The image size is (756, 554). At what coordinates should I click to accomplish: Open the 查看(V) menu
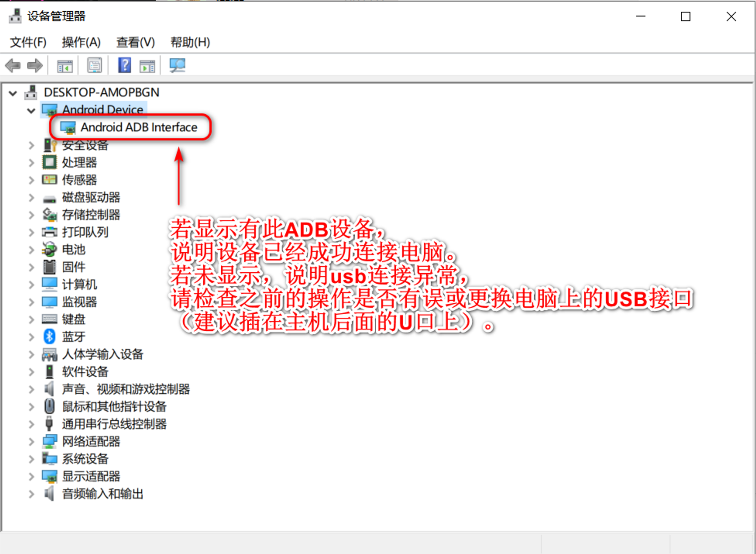click(x=135, y=42)
